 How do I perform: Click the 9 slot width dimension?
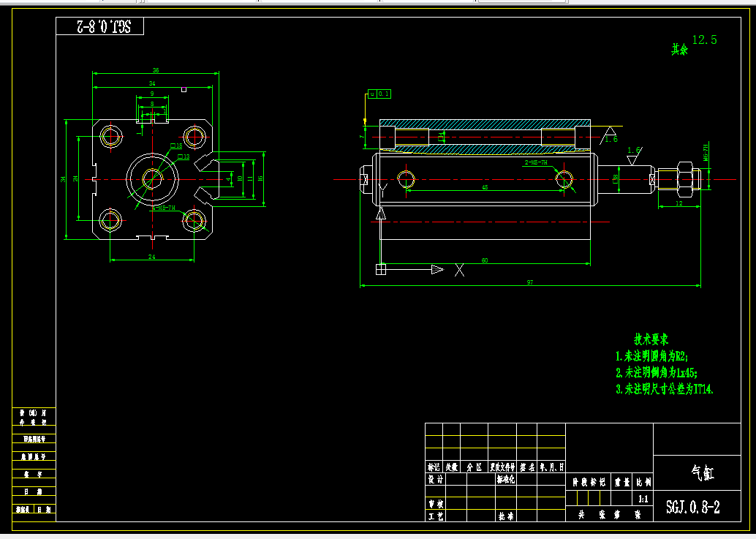152,94
